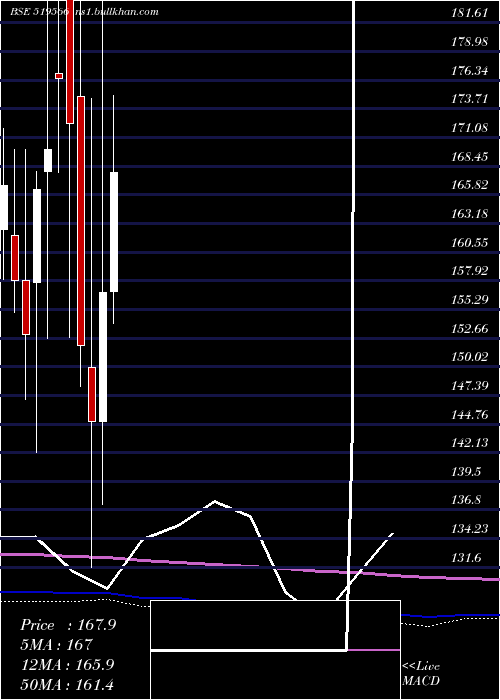The height and width of the screenshot is (700, 500).
Task: Click the 157.92 price axis label
Action: tap(470, 271)
